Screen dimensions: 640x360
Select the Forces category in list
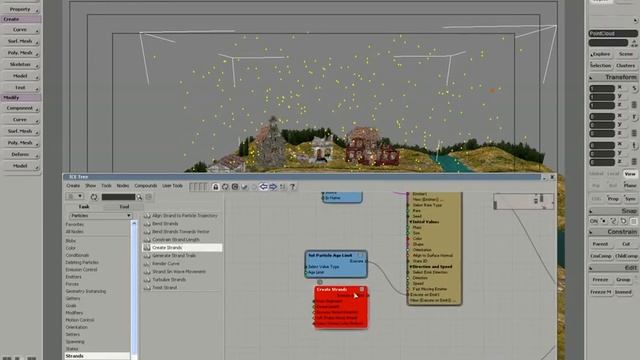click(x=72, y=284)
